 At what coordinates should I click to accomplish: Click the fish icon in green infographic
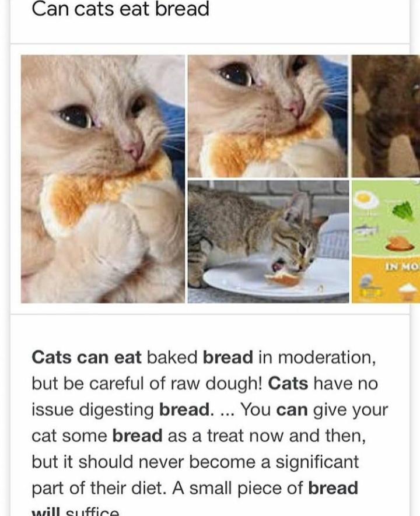point(365,230)
